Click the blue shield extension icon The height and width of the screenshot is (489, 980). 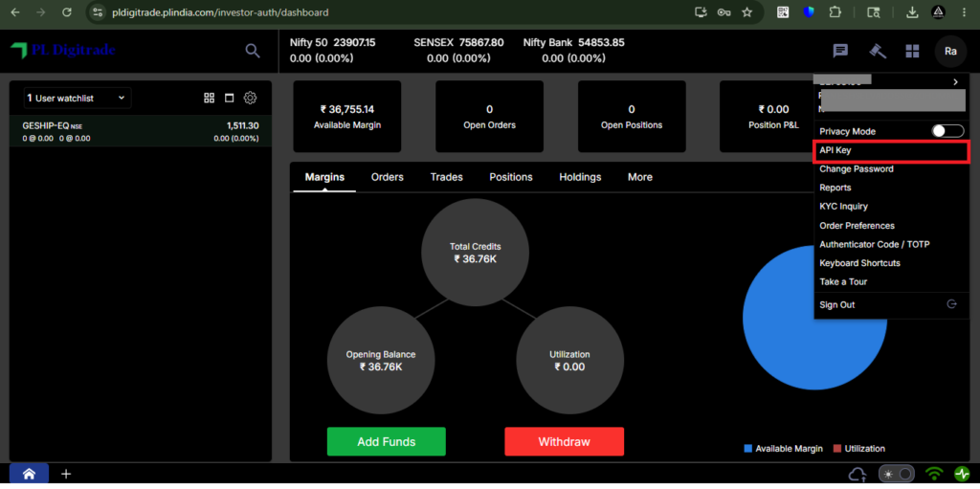tap(809, 11)
